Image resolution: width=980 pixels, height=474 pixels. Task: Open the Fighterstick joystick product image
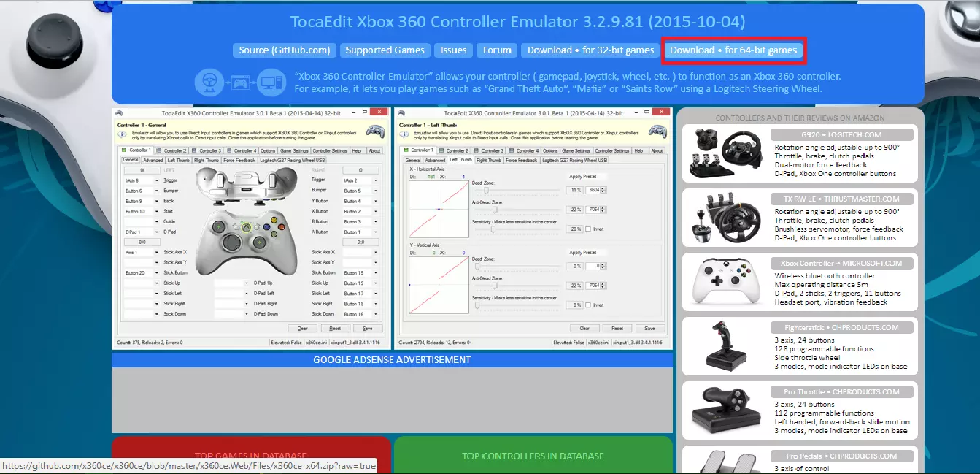pos(725,346)
